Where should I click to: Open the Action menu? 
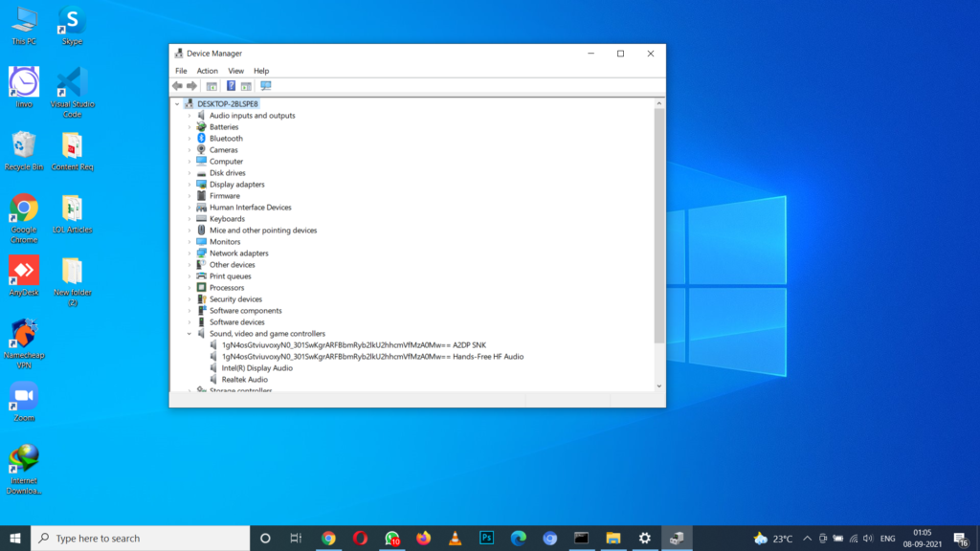[x=207, y=70]
